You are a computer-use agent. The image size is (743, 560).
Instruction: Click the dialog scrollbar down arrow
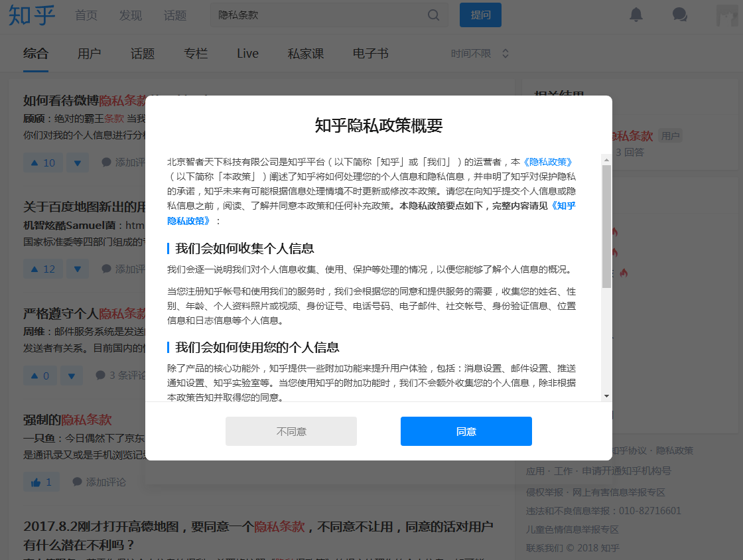pyautogui.click(x=606, y=396)
